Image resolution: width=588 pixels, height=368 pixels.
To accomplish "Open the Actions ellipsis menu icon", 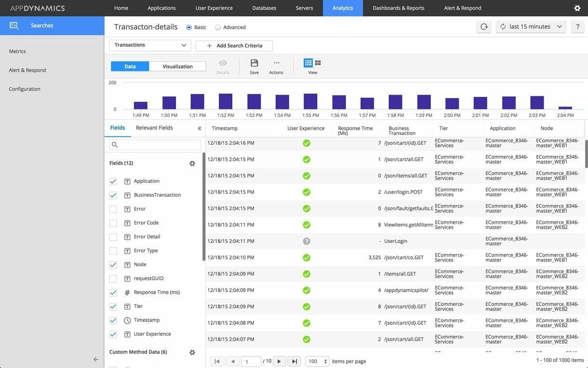I will point(276,62).
